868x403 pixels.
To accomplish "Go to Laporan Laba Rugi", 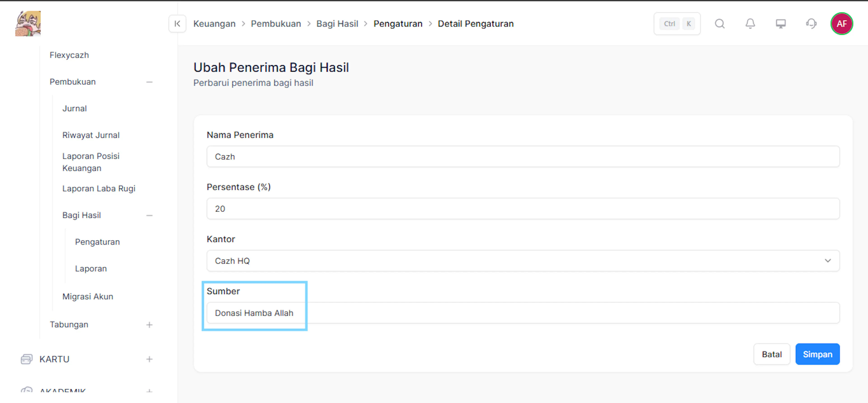I will 99,189.
